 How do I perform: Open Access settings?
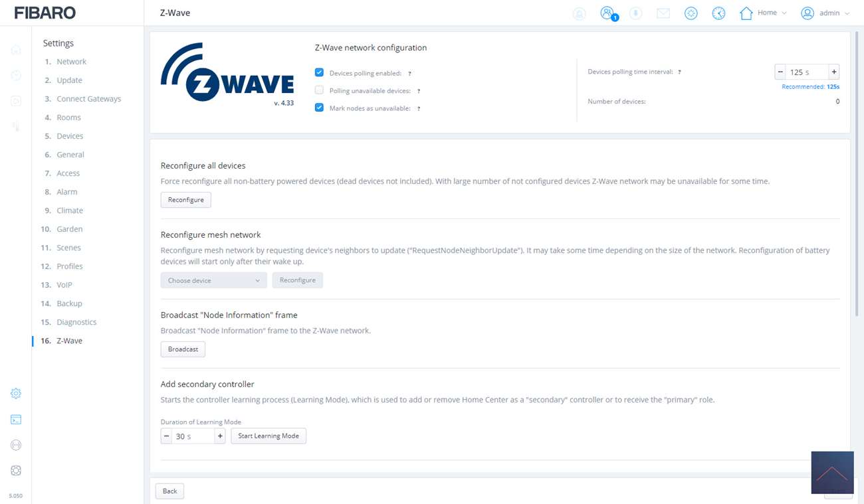pos(68,173)
